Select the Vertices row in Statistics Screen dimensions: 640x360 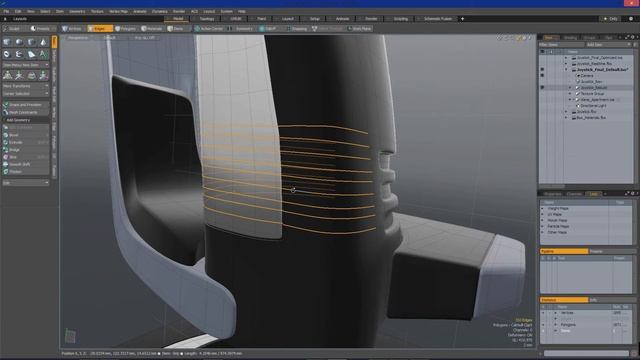pos(586,313)
